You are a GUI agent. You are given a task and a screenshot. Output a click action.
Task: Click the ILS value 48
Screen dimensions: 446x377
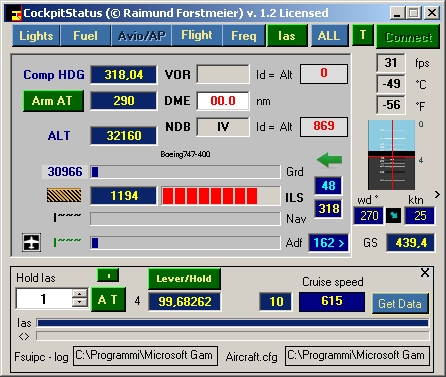(x=328, y=186)
